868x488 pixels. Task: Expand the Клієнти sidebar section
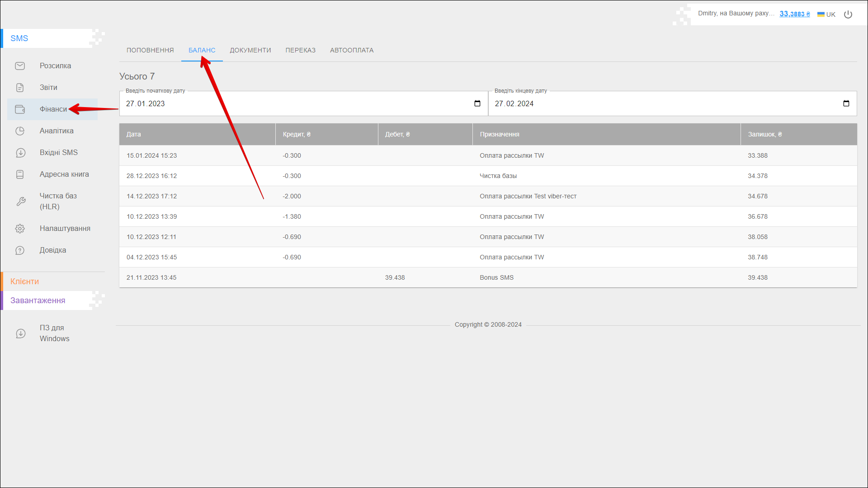click(x=25, y=282)
